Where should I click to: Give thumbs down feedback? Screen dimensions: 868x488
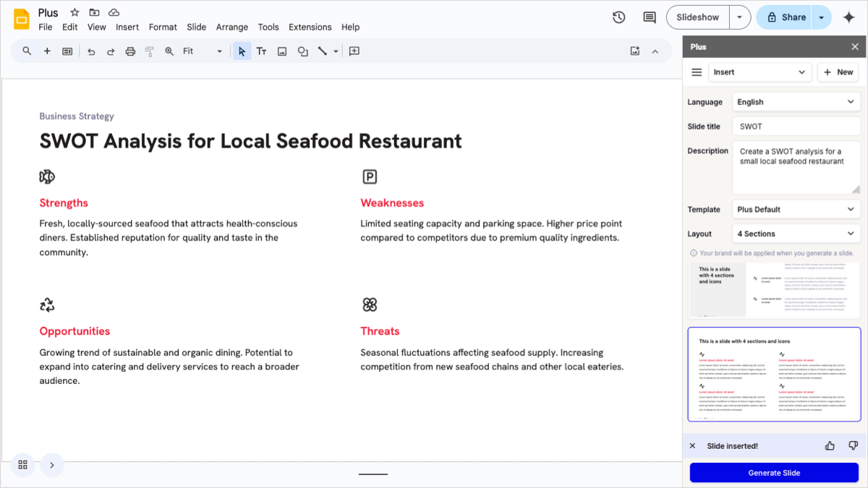853,446
